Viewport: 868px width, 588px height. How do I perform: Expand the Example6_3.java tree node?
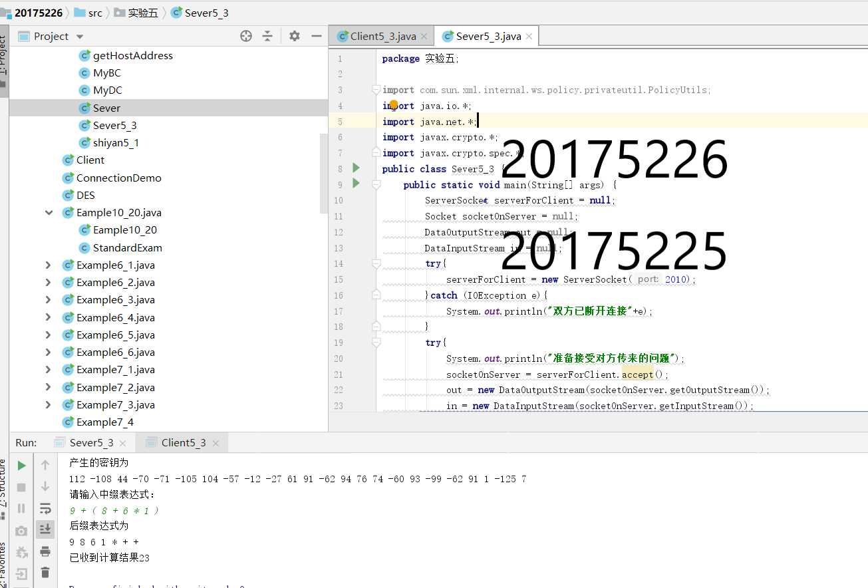(x=49, y=299)
